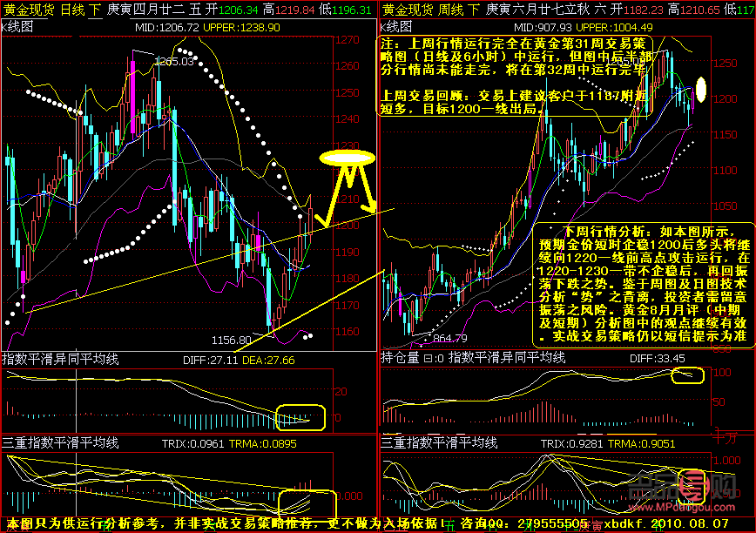
Task: Open the daily K线图 panel label
Action: pyautogui.click(x=18, y=27)
